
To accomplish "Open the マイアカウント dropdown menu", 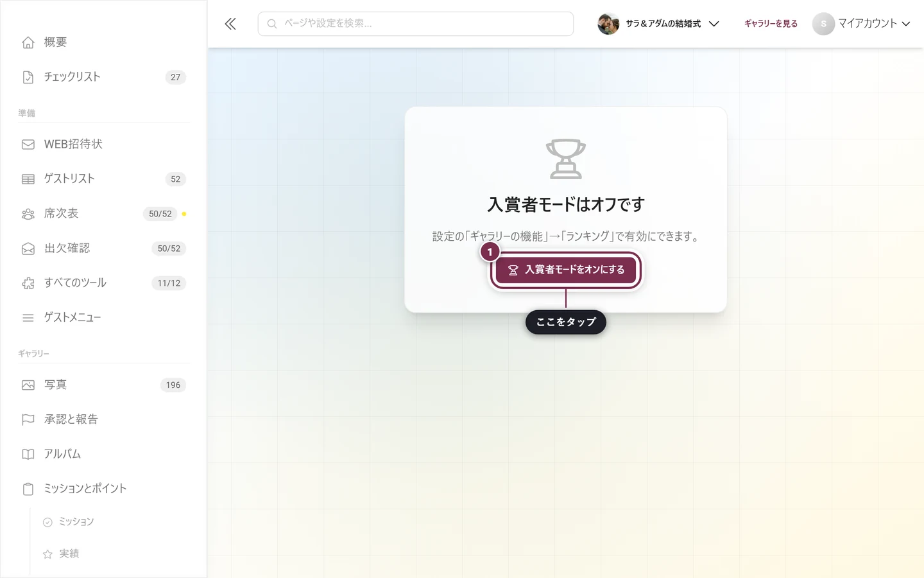I will pyautogui.click(x=862, y=24).
